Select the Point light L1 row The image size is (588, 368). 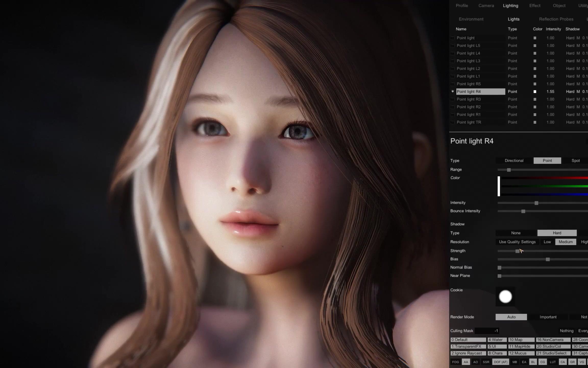(481, 76)
